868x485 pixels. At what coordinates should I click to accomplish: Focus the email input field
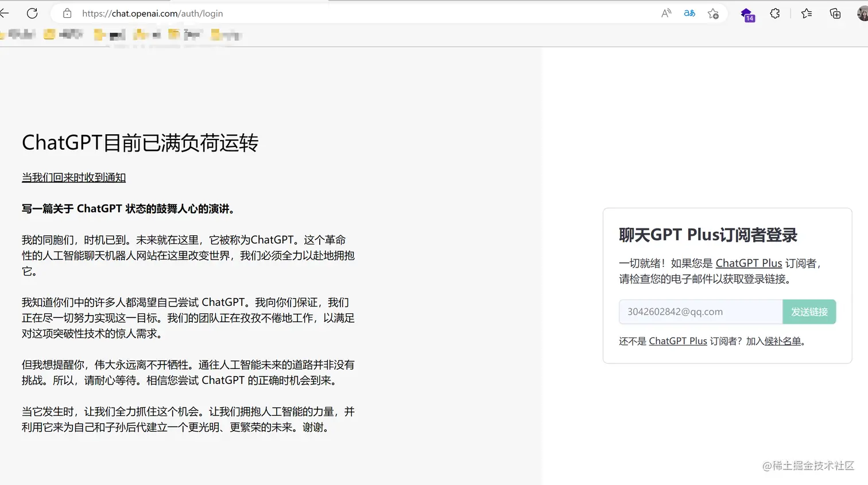coord(700,312)
